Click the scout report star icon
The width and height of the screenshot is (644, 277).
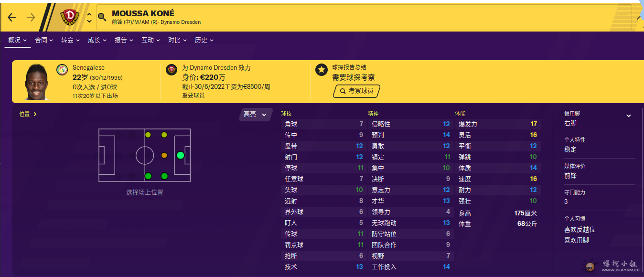point(321,70)
